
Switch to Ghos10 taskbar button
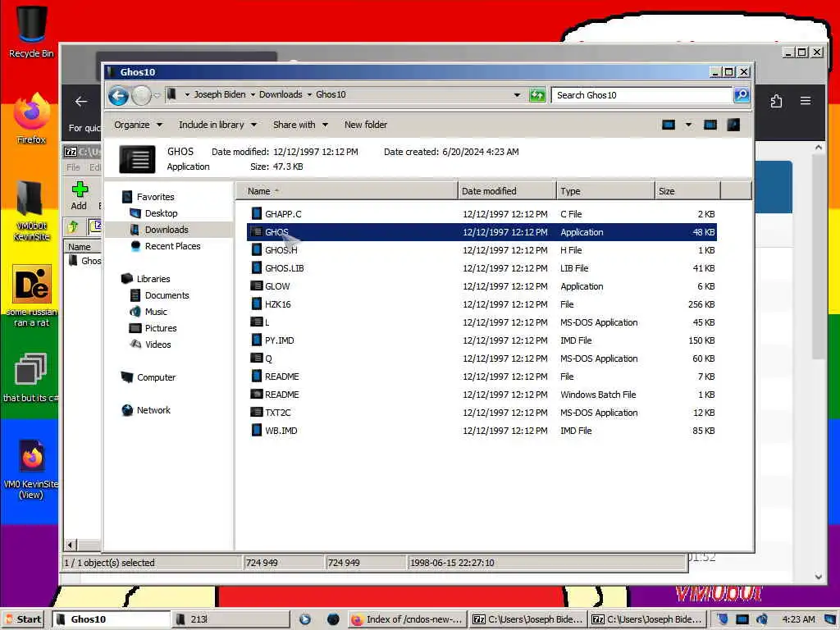tap(111, 619)
